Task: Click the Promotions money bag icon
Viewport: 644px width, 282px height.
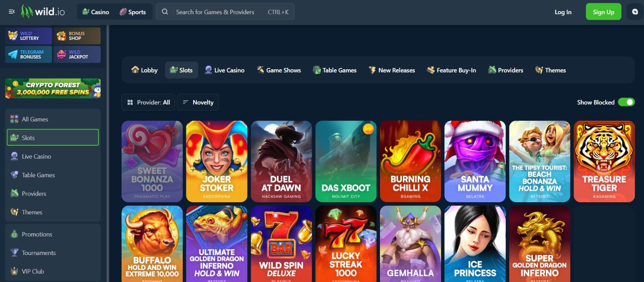Action: [14, 234]
